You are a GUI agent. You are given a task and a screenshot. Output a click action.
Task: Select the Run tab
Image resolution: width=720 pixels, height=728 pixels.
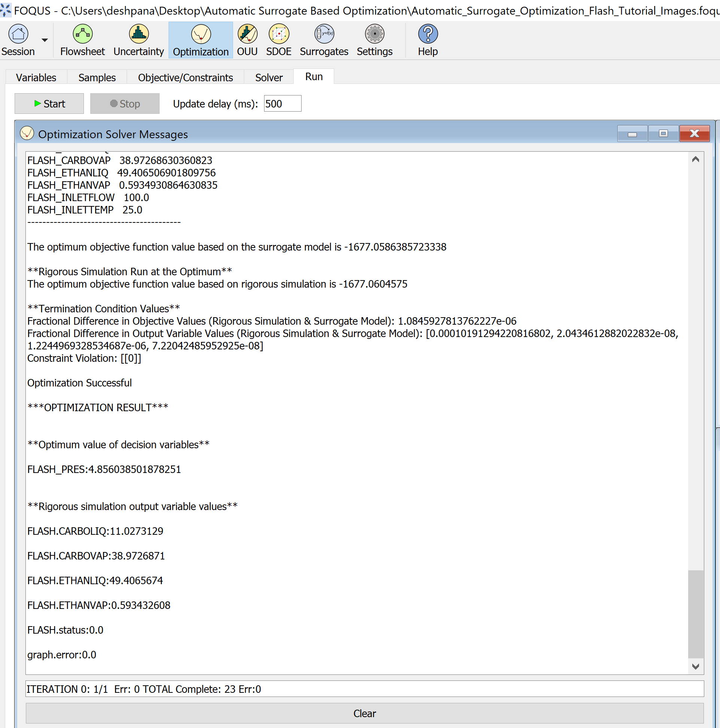pos(313,76)
